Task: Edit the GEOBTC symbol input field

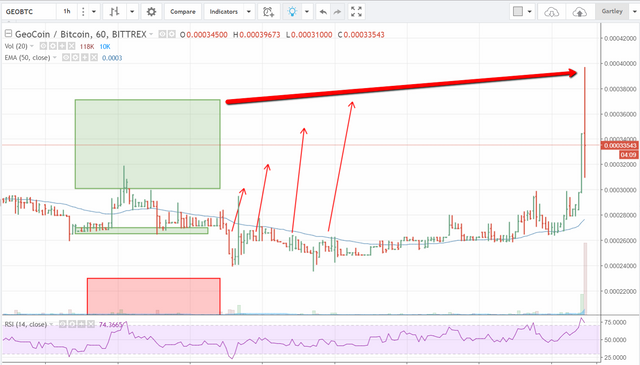Action: click(29, 12)
